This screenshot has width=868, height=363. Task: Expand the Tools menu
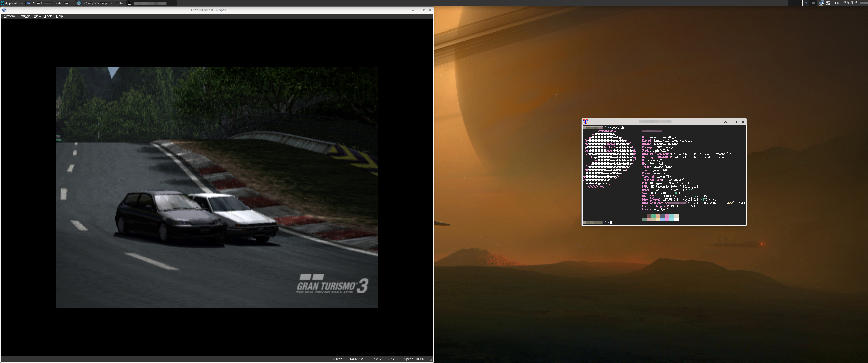coord(48,16)
